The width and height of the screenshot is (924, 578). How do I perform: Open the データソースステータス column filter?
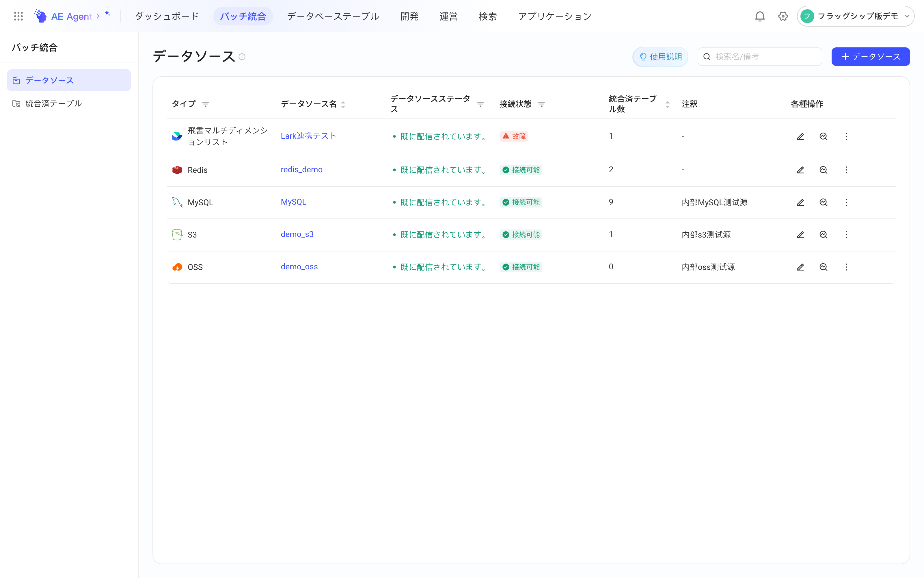tap(480, 104)
